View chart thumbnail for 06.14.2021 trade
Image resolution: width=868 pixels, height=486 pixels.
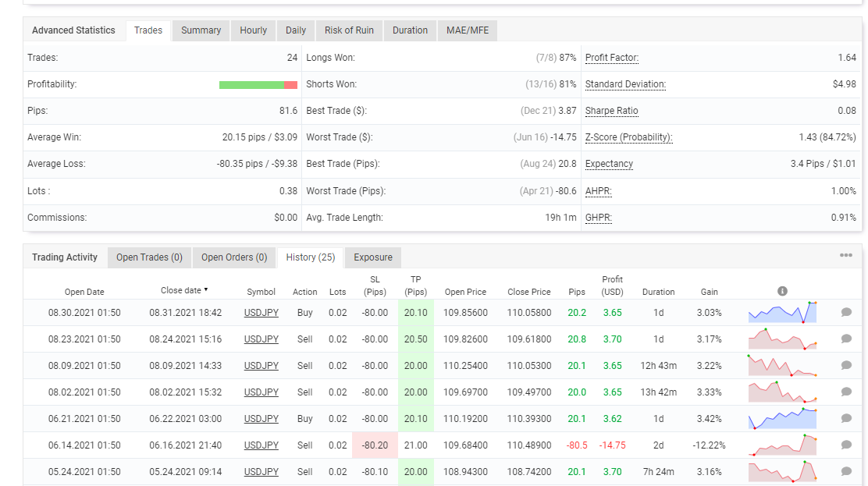tap(782, 445)
